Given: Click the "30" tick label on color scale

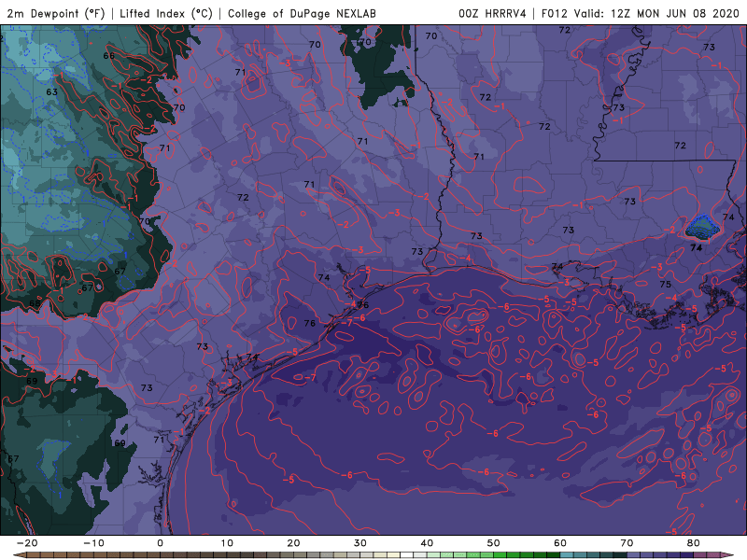Looking at the screenshot, I should tap(360, 543).
